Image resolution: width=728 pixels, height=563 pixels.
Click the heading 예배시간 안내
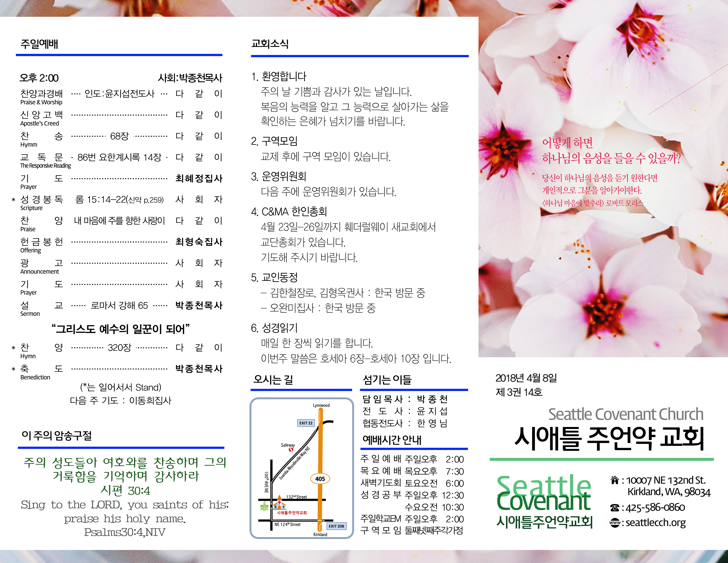point(392,440)
